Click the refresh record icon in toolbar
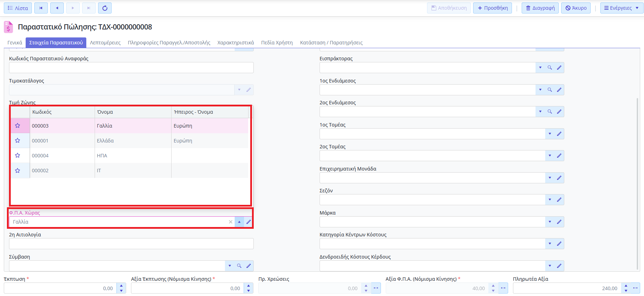644x296 pixels. tap(105, 8)
